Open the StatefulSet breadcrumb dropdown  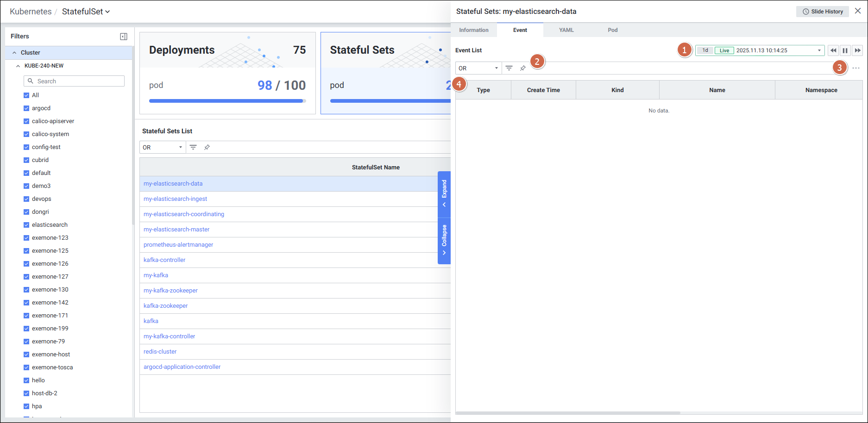[x=86, y=12]
